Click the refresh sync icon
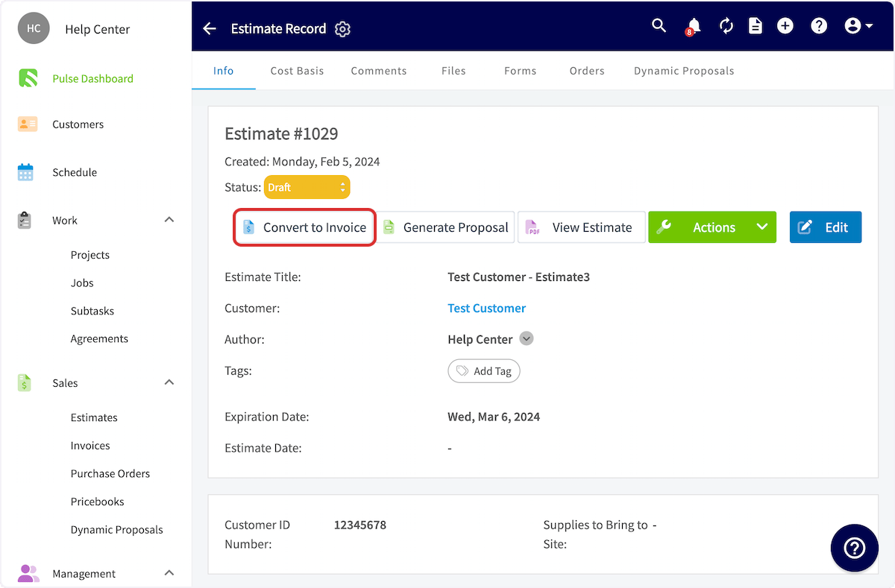This screenshot has height=588, width=895. (x=726, y=26)
